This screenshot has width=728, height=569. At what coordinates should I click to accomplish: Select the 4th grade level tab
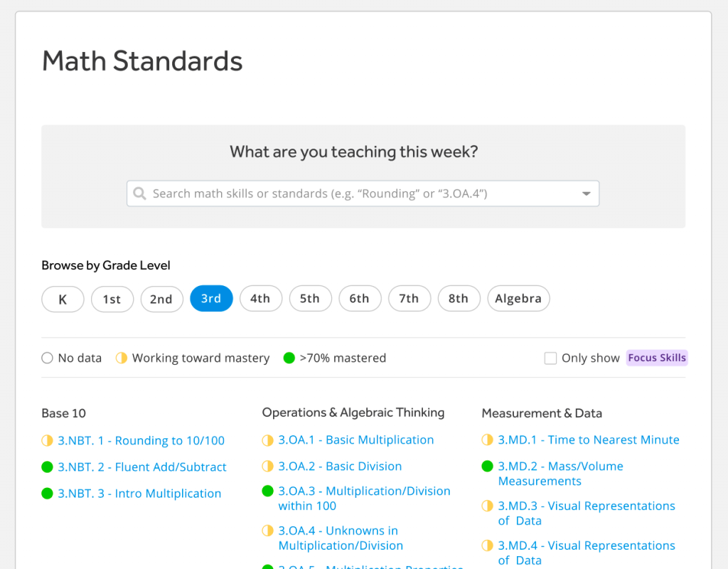pyautogui.click(x=260, y=299)
